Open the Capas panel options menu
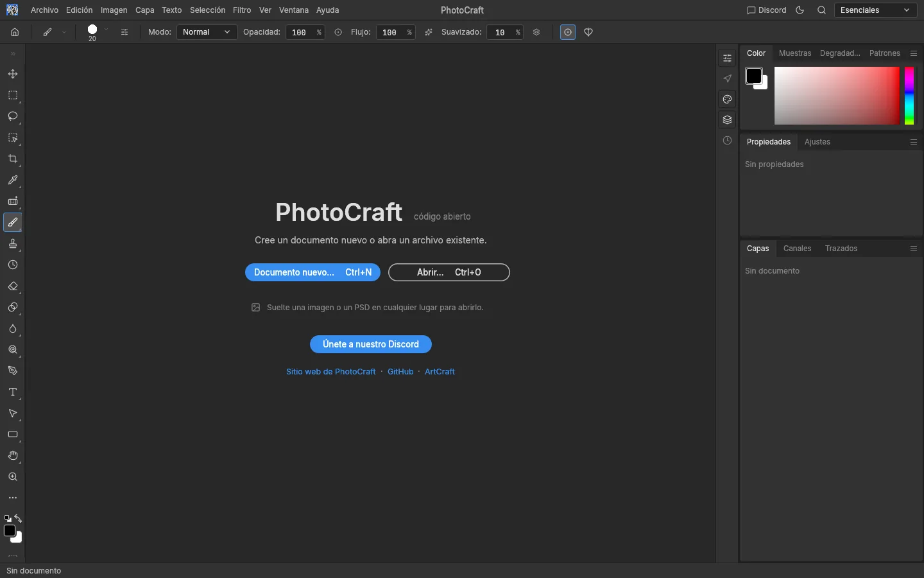This screenshot has width=924, height=578. tap(914, 249)
